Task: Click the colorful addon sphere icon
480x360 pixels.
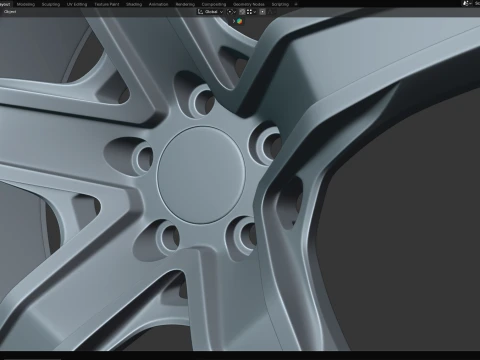Action: [x=239, y=21]
